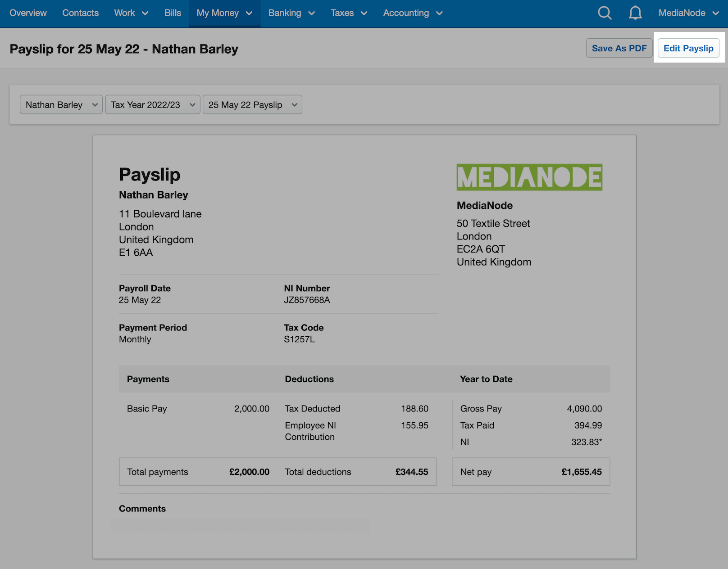This screenshot has height=569, width=728.
Task: Click the Year to Date column header
Action: [486, 379]
